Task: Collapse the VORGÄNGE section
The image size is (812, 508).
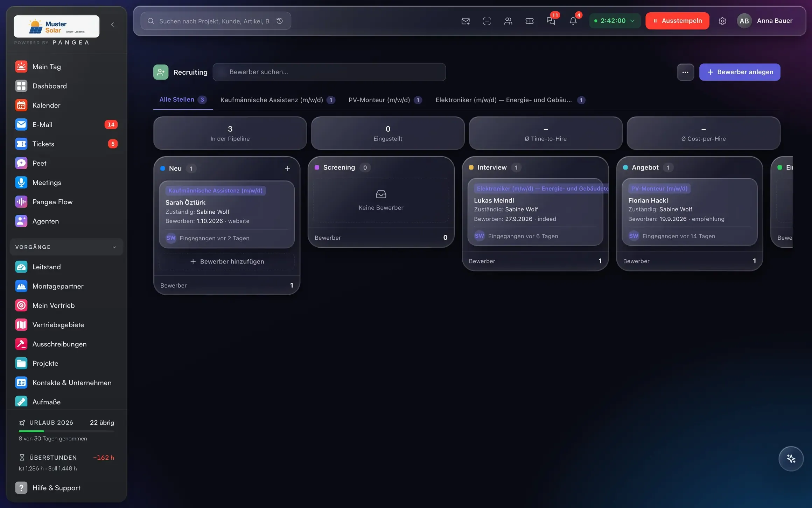Action: (66, 247)
